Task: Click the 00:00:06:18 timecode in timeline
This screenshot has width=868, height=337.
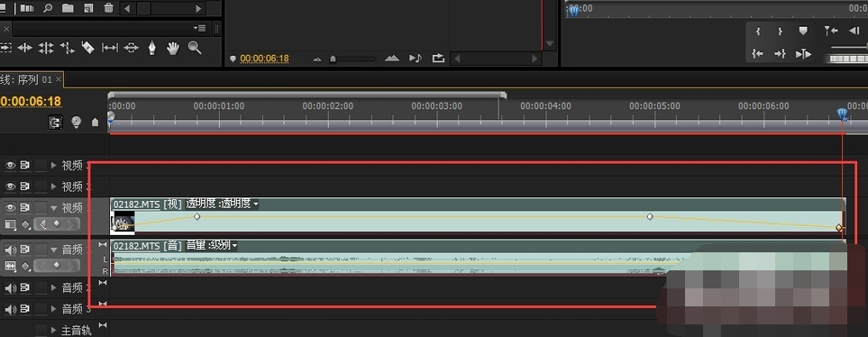Action: pos(31,101)
